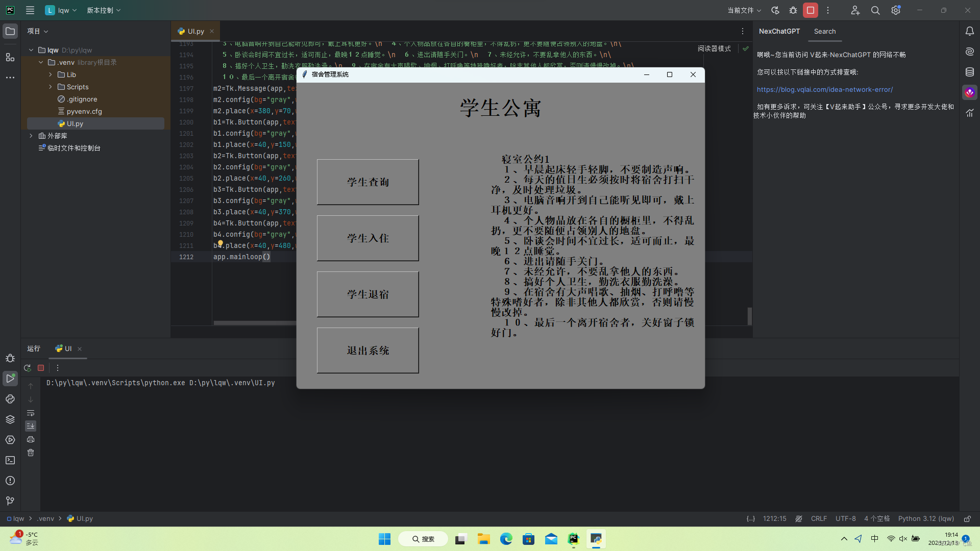Open Code With Me user icon
980x551 pixels.
pyautogui.click(x=855, y=10)
